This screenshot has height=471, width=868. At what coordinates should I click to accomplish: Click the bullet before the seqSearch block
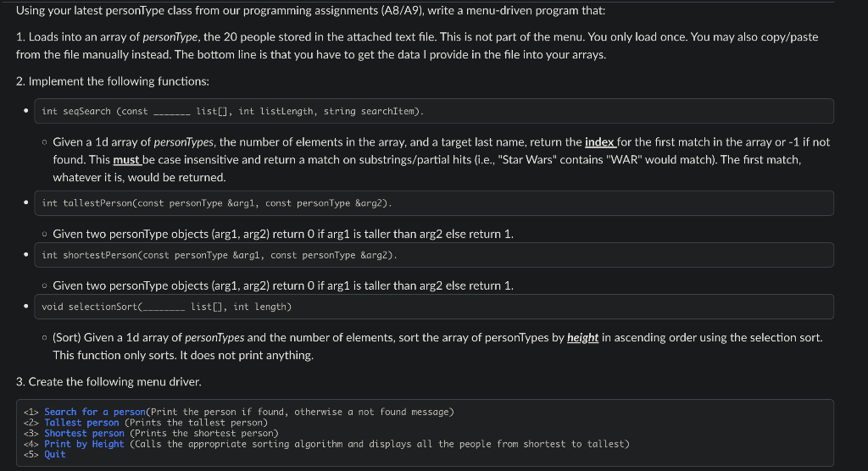[26, 111]
